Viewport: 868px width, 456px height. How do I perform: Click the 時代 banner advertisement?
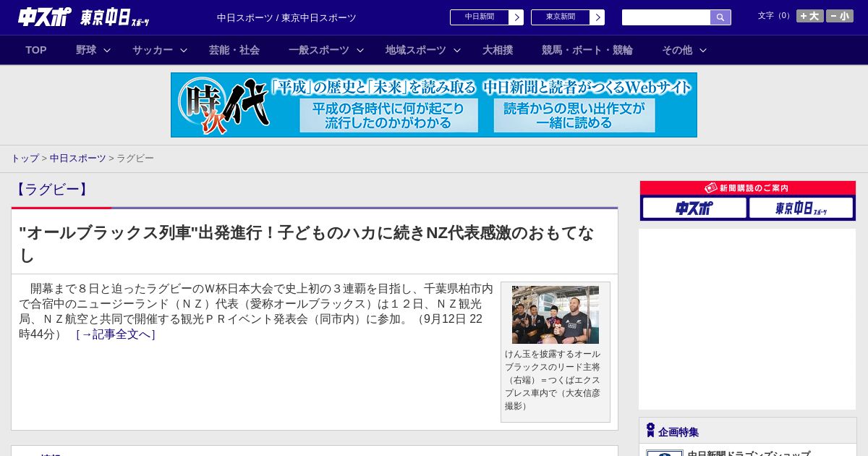[x=434, y=105]
